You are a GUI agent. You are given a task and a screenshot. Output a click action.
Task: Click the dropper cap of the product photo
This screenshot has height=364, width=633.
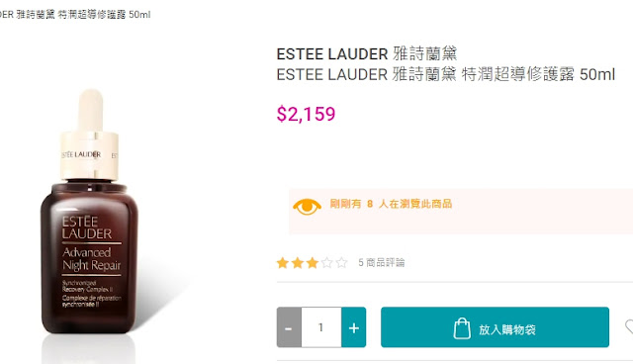[90, 136]
